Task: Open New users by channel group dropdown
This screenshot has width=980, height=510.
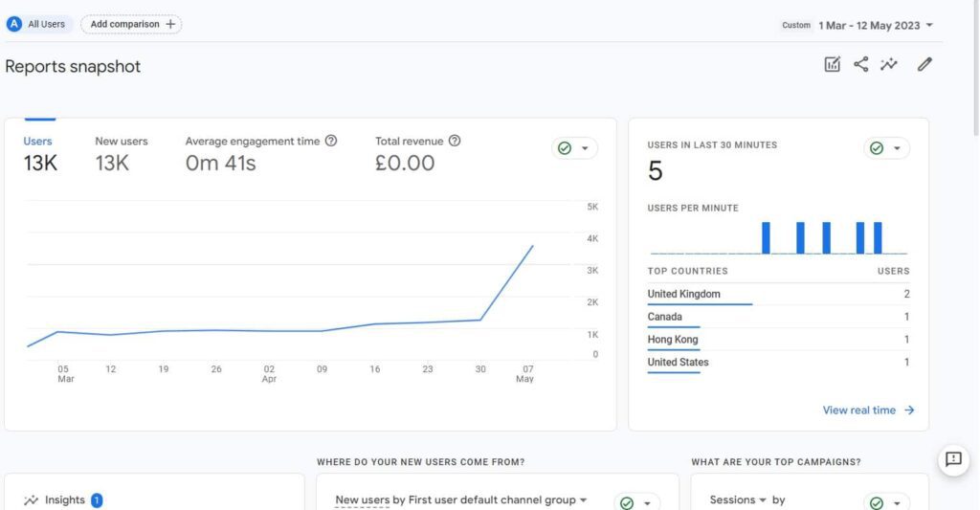Action: pos(460,499)
